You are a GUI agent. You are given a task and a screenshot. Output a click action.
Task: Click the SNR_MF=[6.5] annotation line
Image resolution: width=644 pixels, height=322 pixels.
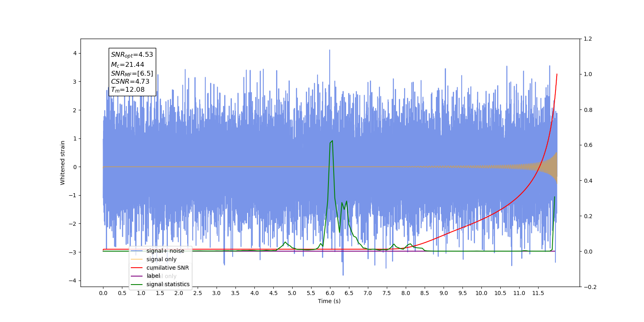coord(132,73)
